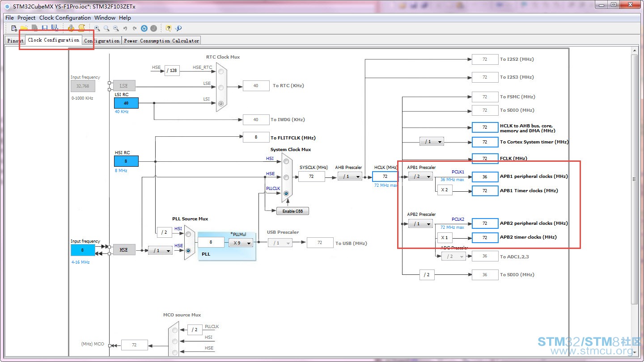The width and height of the screenshot is (644, 362).
Task: Switch to the Power Consumption Calculator tab
Action: tap(161, 41)
